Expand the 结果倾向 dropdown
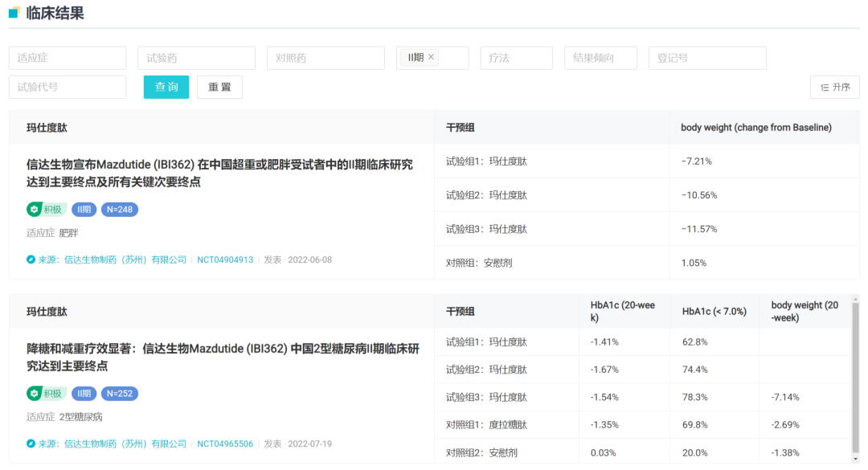 (x=600, y=58)
